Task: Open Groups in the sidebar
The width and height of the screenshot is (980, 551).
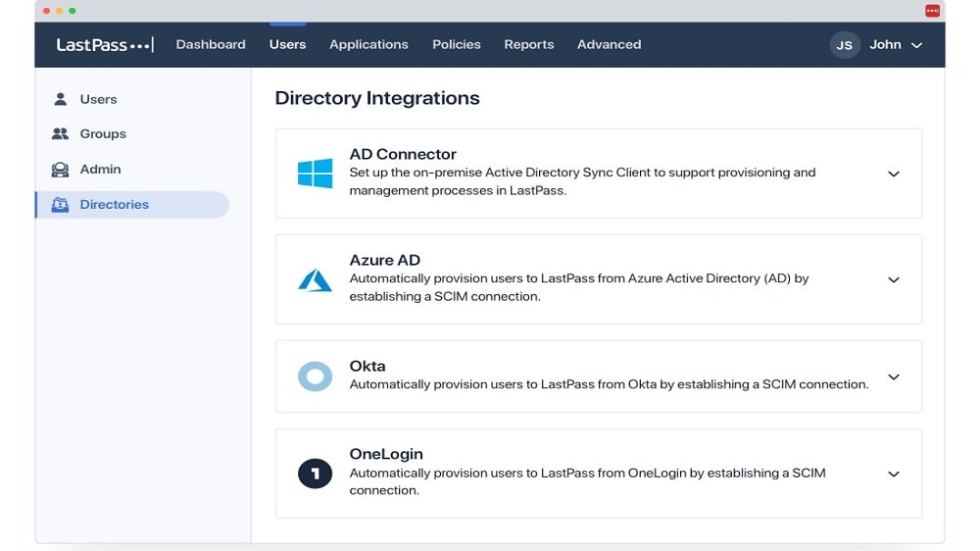Action: 103,134
